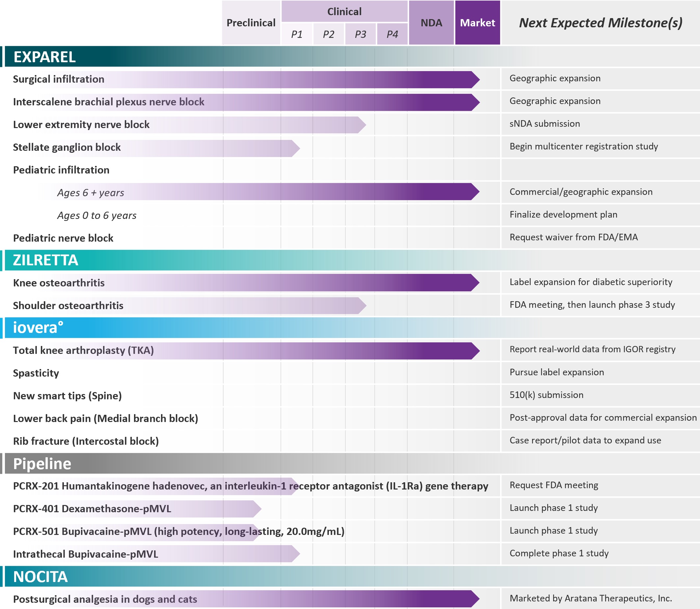Click the 510(k) submission milestone
This screenshot has width=700, height=609.
[x=546, y=395]
